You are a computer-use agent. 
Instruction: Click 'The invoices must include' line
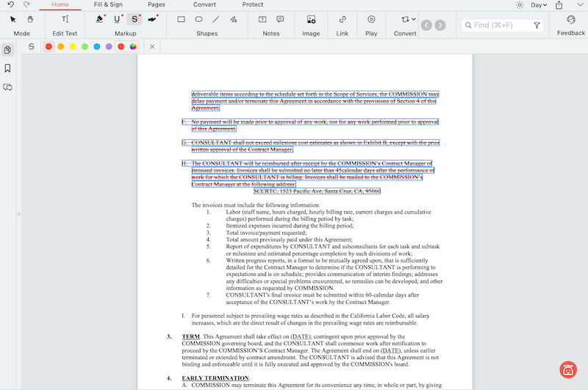point(256,205)
